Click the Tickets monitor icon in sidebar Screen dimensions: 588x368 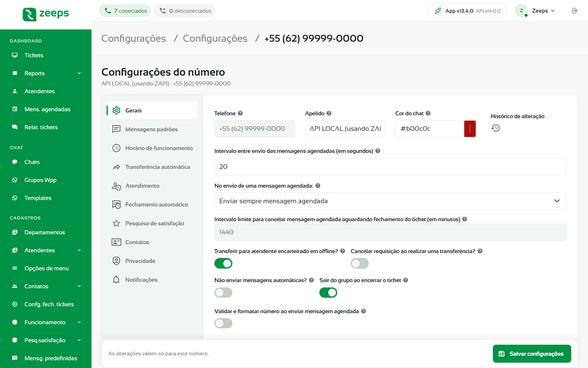click(15, 55)
